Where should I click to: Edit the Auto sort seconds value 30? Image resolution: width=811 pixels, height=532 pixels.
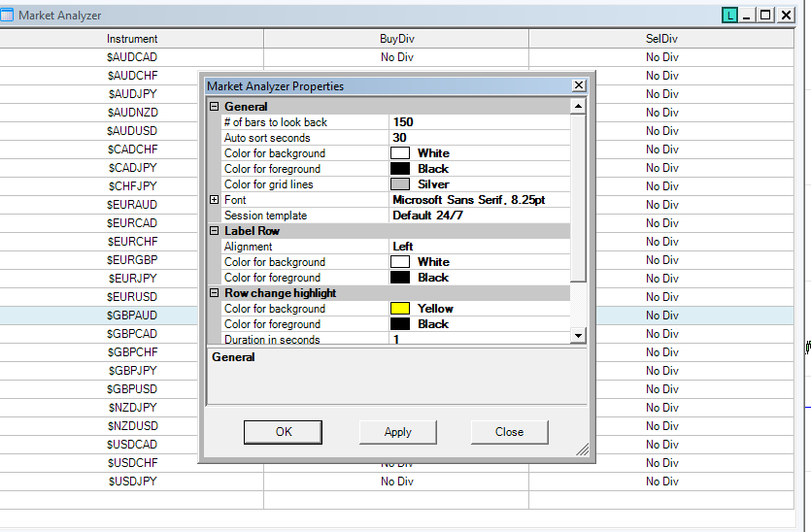click(480, 138)
